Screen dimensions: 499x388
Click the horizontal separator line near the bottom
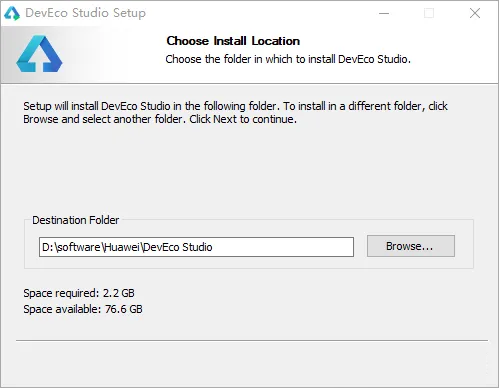point(252,340)
